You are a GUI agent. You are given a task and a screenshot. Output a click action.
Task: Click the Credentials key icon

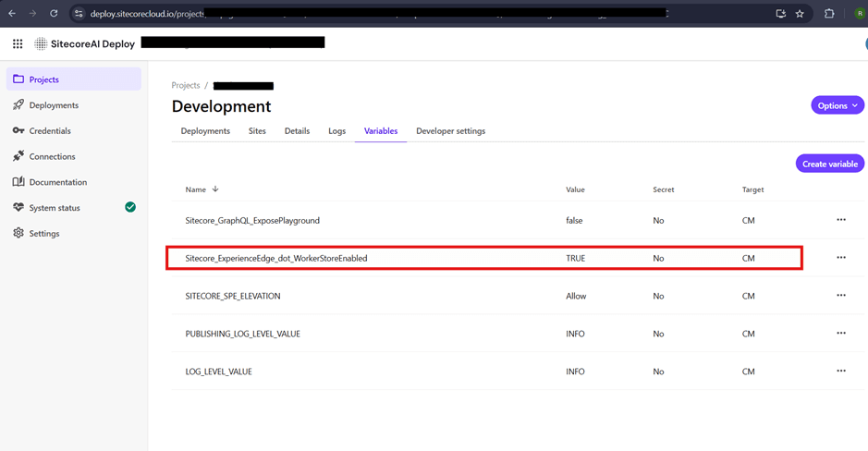[18, 131]
